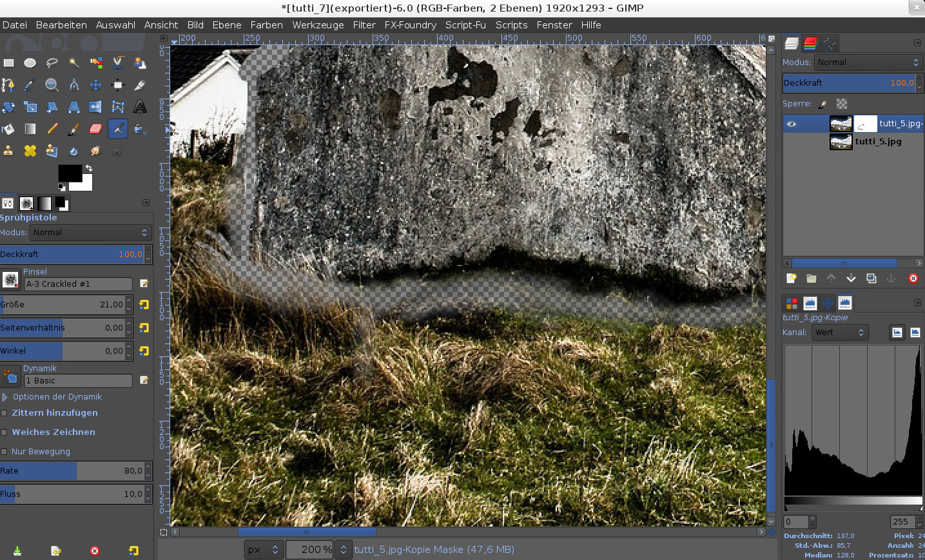
Task: Delete the layer with red delete icon
Action: pyautogui.click(x=913, y=278)
